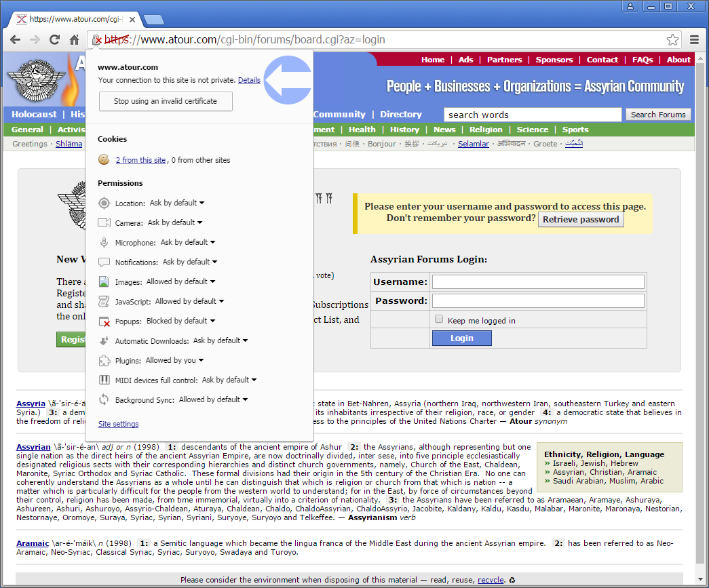Click the invalid certificate lock icon
This screenshot has height=588, width=709.
pyautogui.click(x=97, y=40)
